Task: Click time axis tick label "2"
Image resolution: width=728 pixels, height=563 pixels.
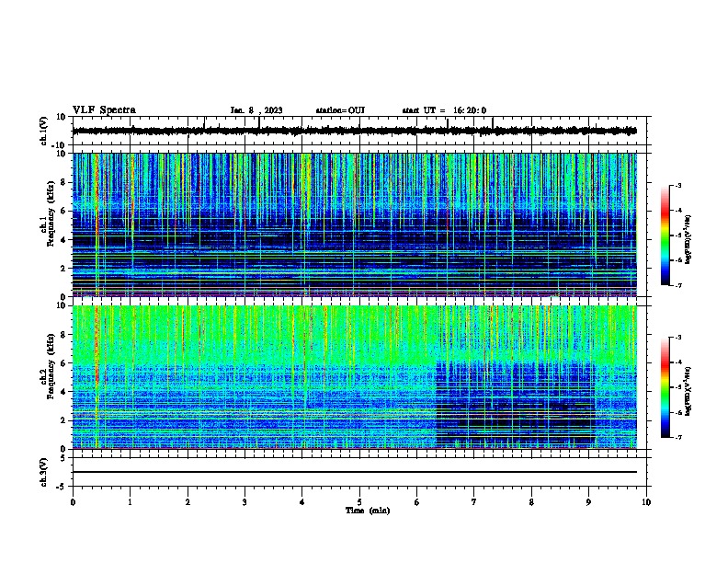Action: click(x=188, y=502)
